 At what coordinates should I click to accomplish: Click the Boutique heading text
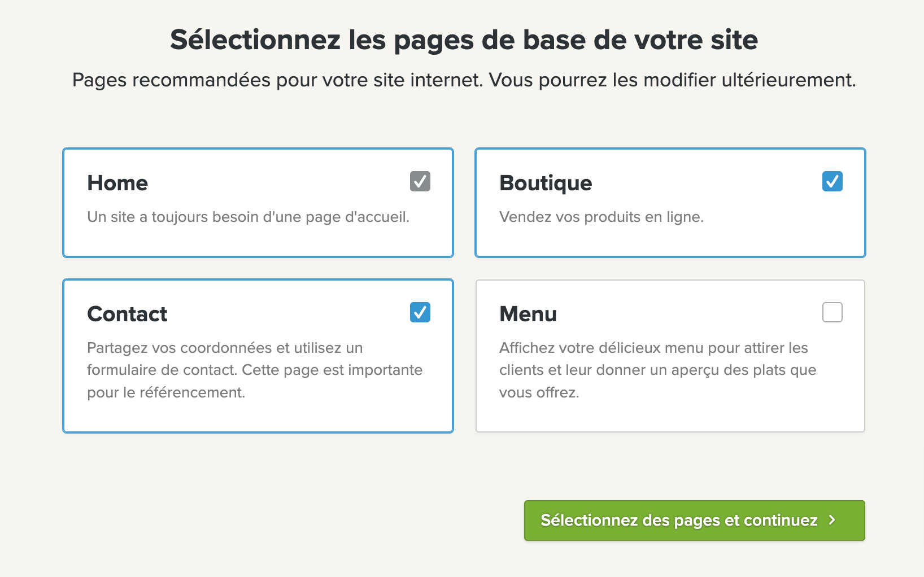[546, 182]
